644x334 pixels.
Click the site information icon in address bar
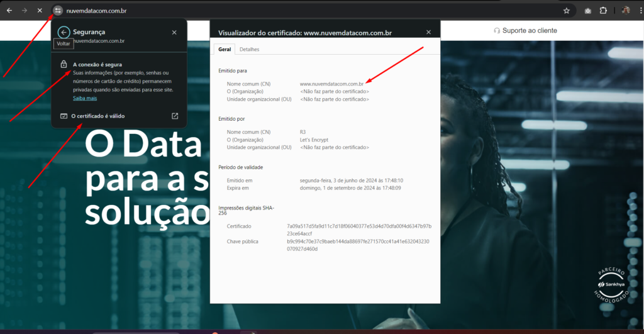[x=57, y=11]
